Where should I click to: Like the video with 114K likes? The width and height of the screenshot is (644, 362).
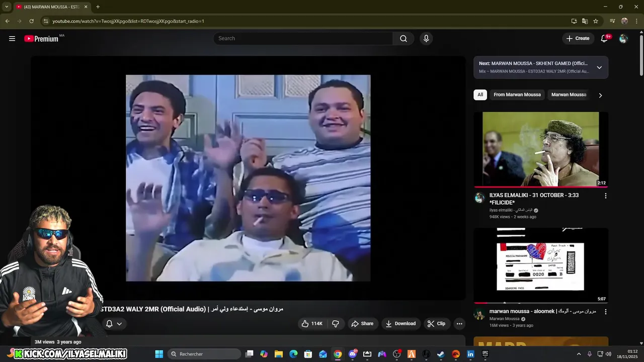pyautogui.click(x=312, y=323)
